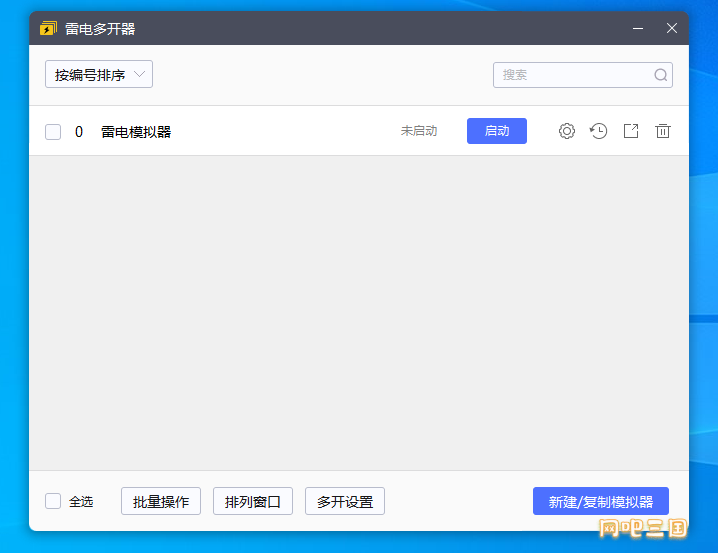Click the 雷电多开器 yellow app logo
The width and height of the screenshot is (718, 553).
pyautogui.click(x=48, y=28)
